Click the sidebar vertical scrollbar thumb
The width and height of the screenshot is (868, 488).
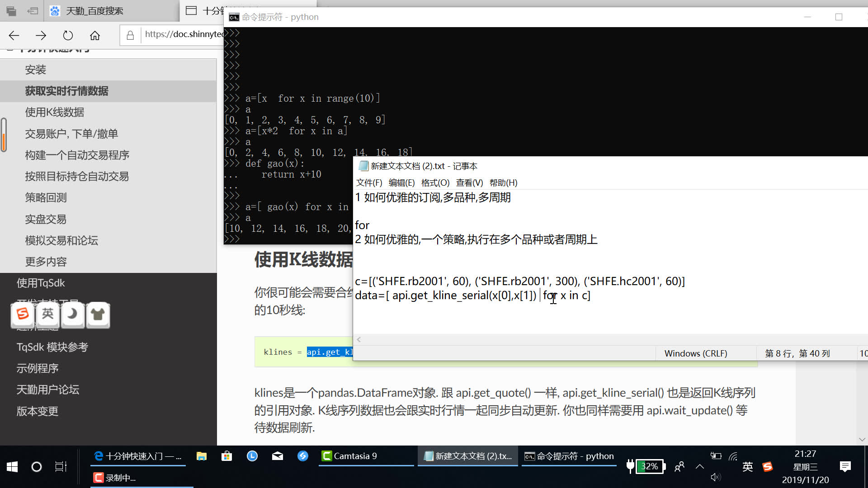pos(4,135)
